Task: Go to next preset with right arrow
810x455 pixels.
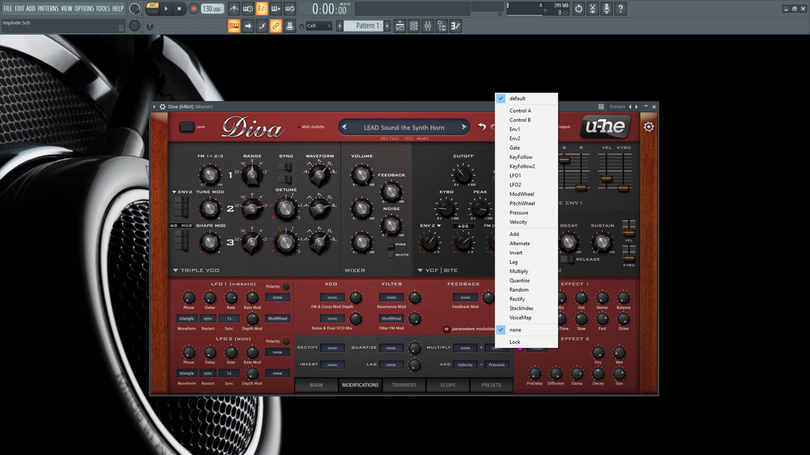Action: pyautogui.click(x=463, y=127)
